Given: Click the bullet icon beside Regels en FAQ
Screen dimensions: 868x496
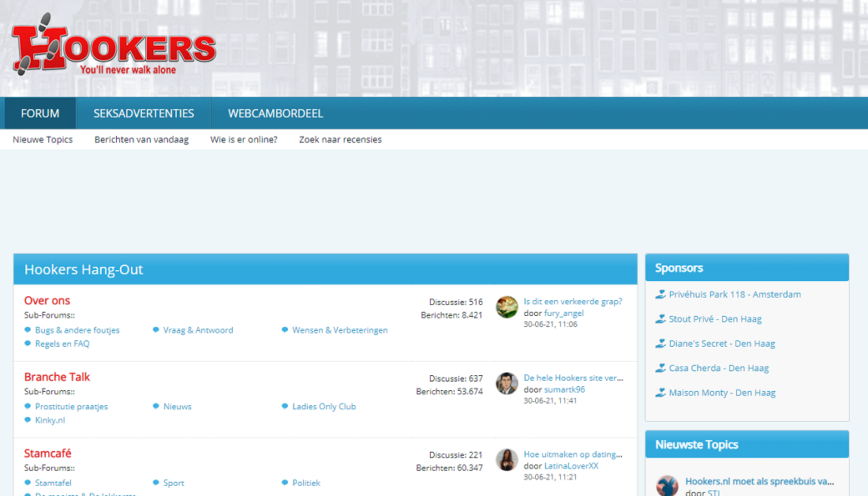Looking at the screenshot, I should click(28, 344).
